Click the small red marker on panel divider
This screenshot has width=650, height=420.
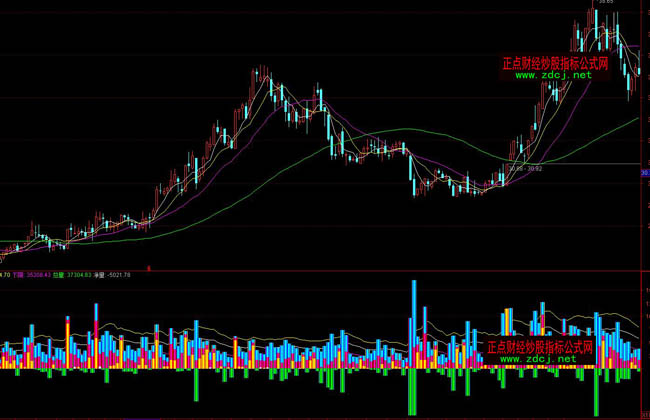pos(148,267)
